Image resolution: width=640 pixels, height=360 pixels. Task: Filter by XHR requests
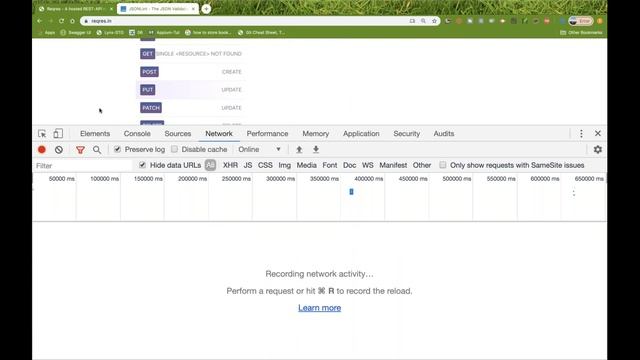point(230,165)
